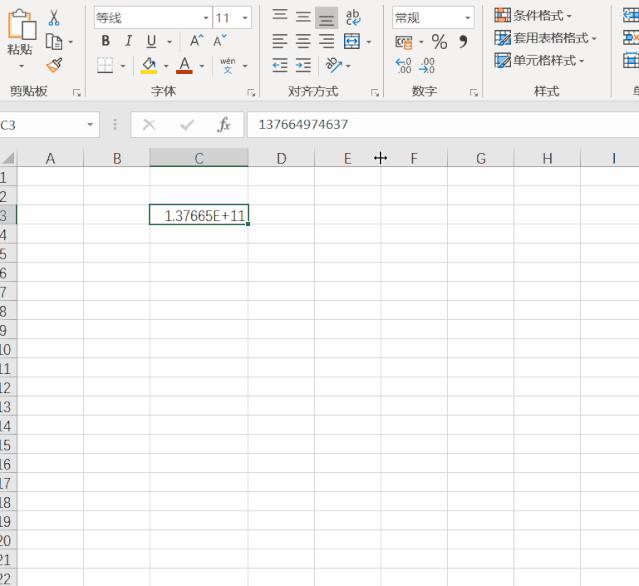Open the clipboard pane launcher

[x=76, y=93]
